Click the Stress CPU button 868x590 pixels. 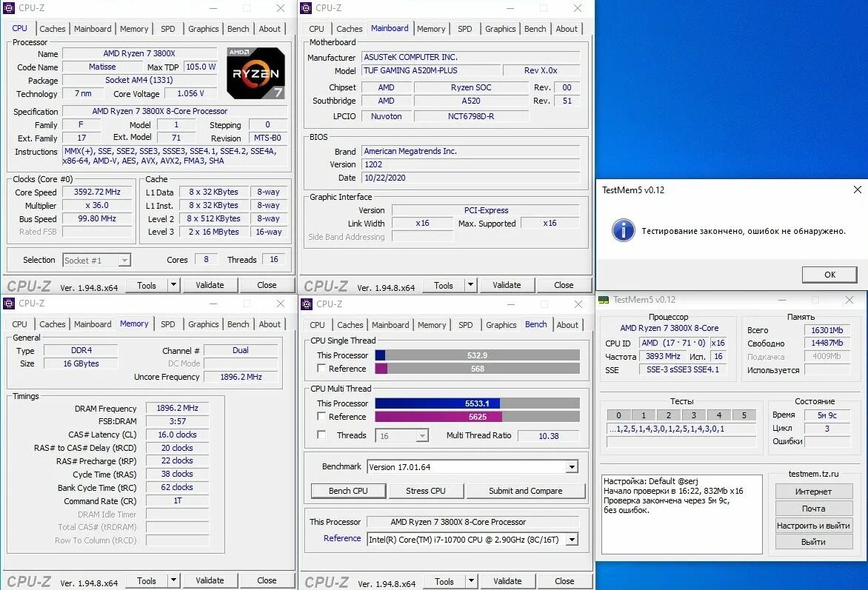point(426,491)
